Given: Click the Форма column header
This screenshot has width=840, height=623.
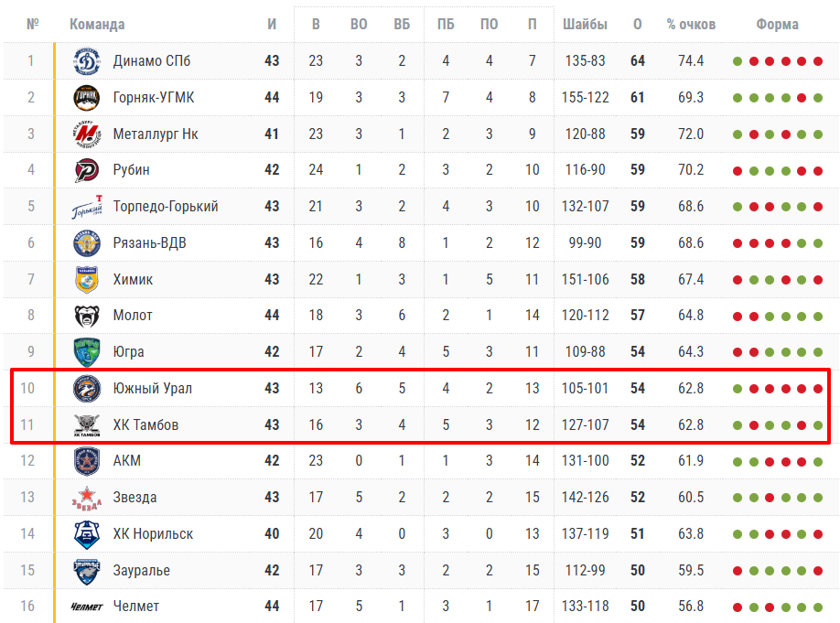Looking at the screenshot, I should (x=777, y=25).
